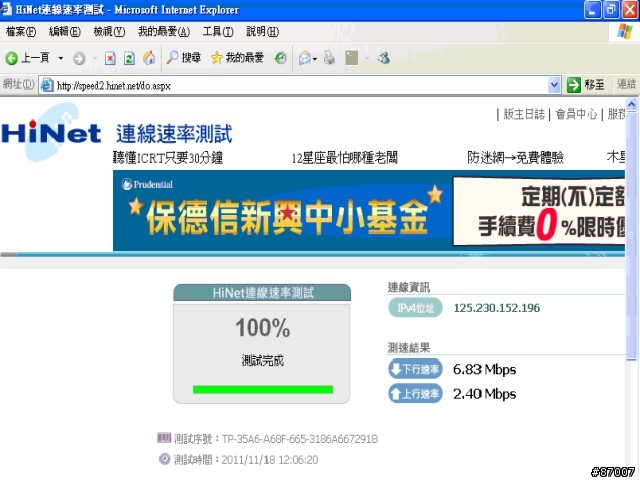Click the vertical scrollbar up arrow

(632, 105)
